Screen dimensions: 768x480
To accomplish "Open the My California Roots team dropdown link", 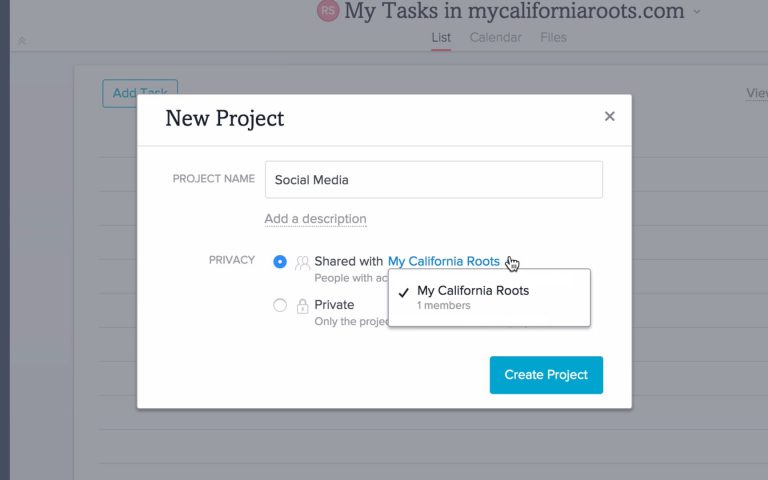I will click(x=444, y=262).
